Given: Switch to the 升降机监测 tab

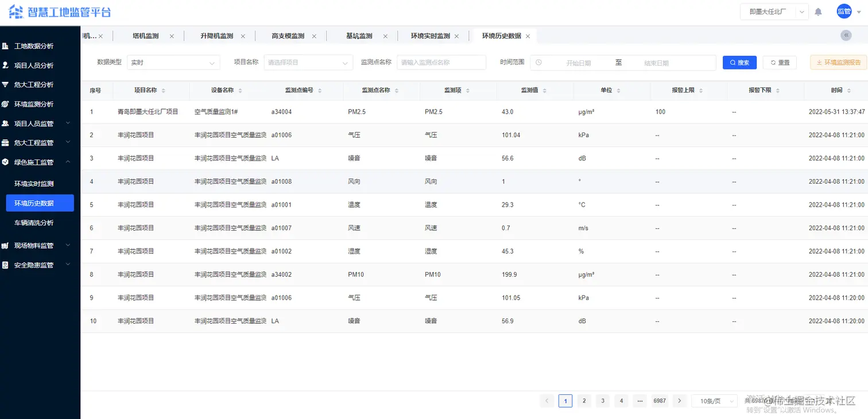Looking at the screenshot, I should pyautogui.click(x=217, y=36).
